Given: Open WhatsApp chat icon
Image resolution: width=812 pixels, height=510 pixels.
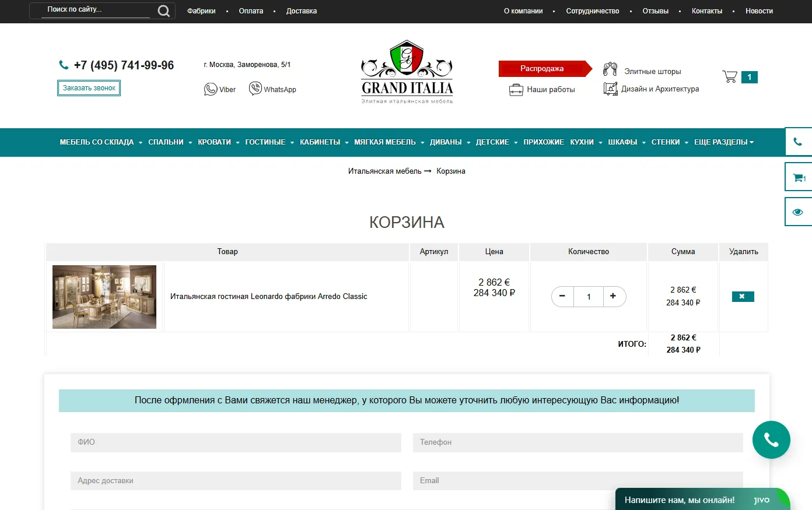Looking at the screenshot, I should click(256, 89).
